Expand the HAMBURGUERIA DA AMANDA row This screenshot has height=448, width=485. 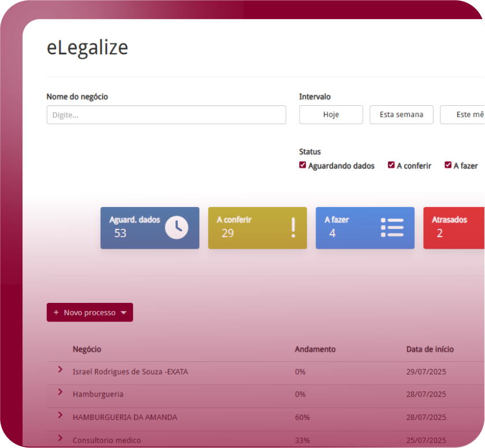coord(60,415)
